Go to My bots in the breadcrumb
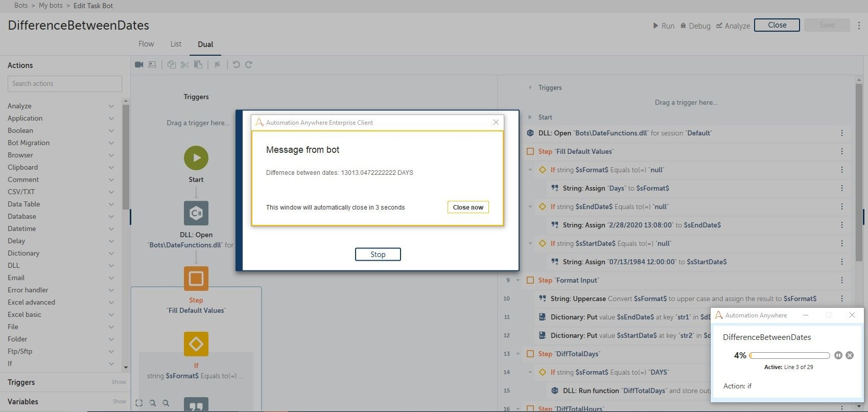Image resolution: width=868 pixels, height=412 pixels. [x=51, y=5]
